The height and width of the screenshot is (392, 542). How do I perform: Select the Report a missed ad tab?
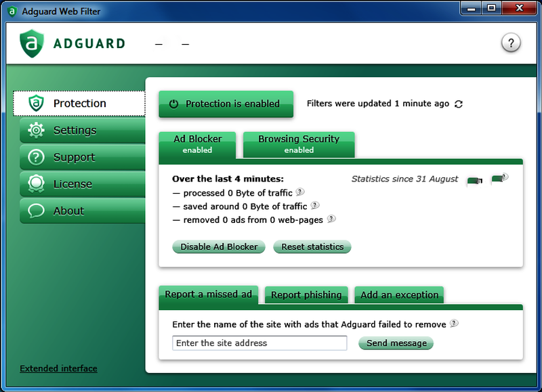(x=209, y=295)
